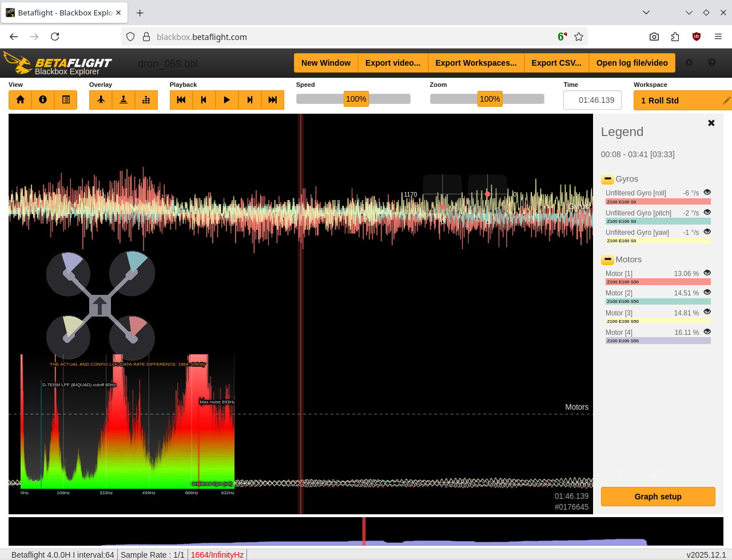Click Export CSV... button
Image resolution: width=732 pixels, height=560 pixels.
coord(556,63)
